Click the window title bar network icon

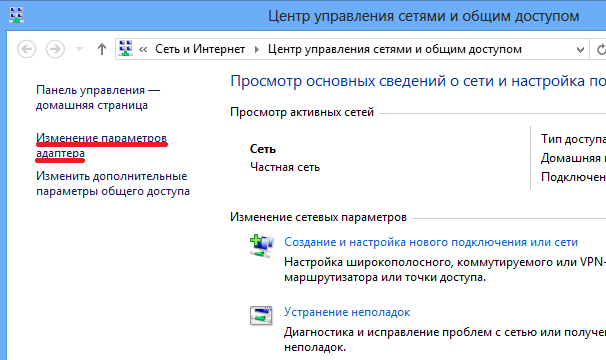[17, 15]
